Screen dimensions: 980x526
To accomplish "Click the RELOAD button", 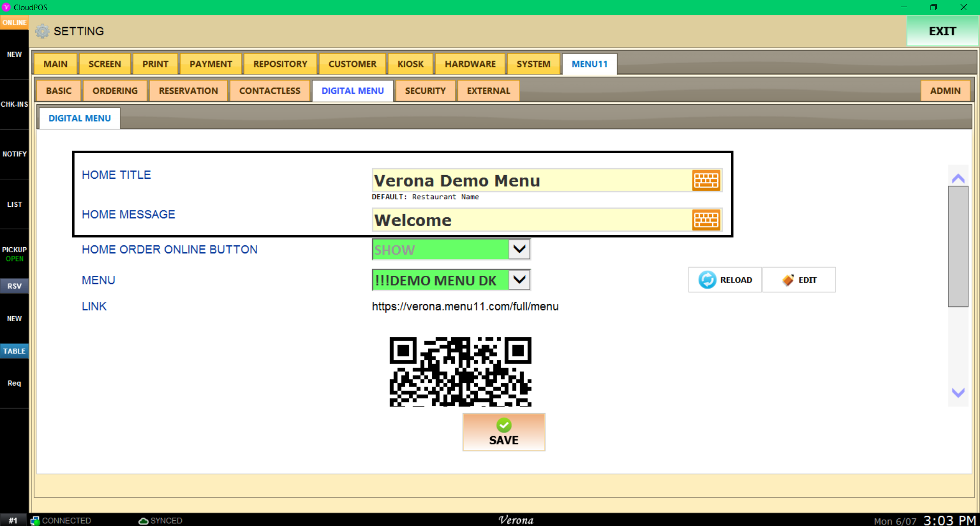I will coord(725,280).
